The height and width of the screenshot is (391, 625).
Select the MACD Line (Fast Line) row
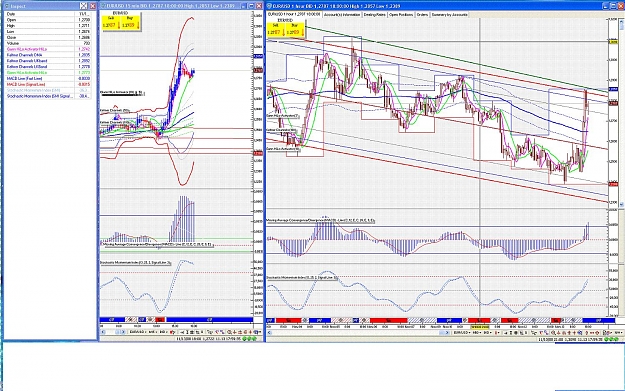pos(48,79)
